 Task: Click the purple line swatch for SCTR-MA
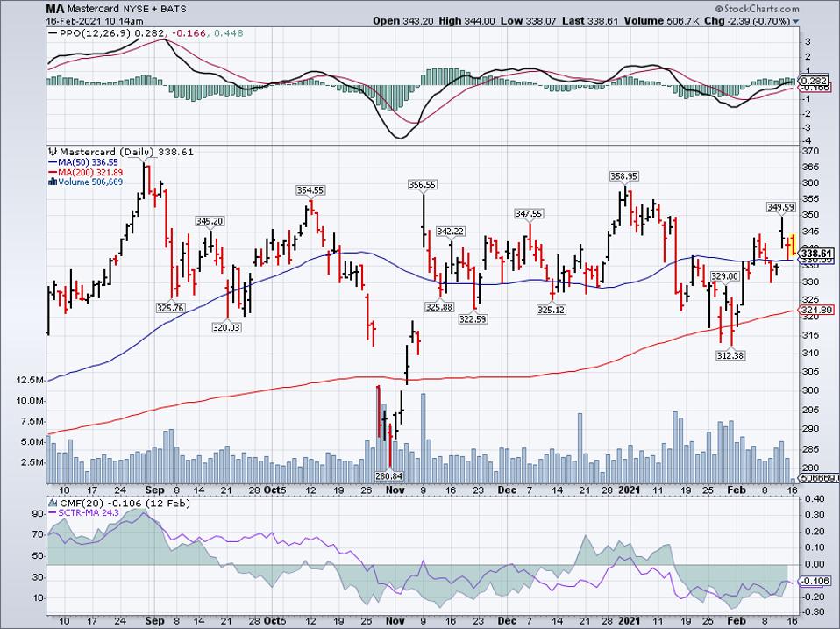pyautogui.click(x=52, y=513)
